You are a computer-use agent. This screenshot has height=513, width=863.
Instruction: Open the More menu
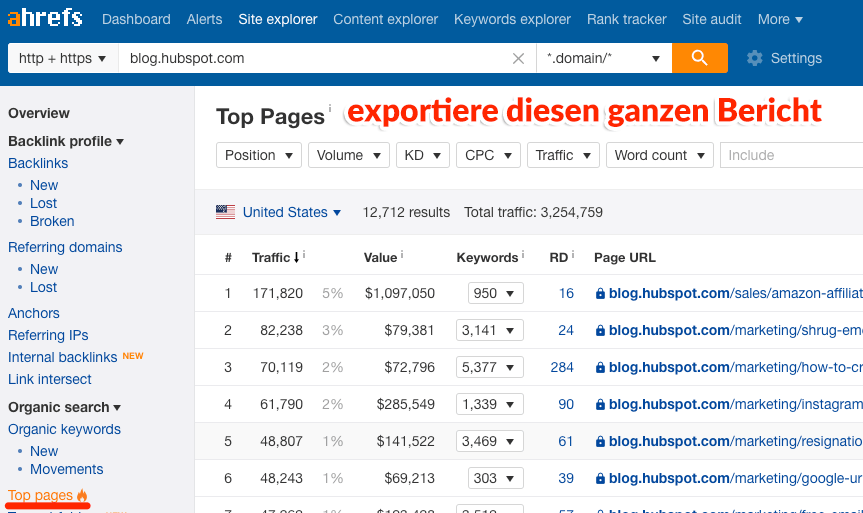point(780,19)
